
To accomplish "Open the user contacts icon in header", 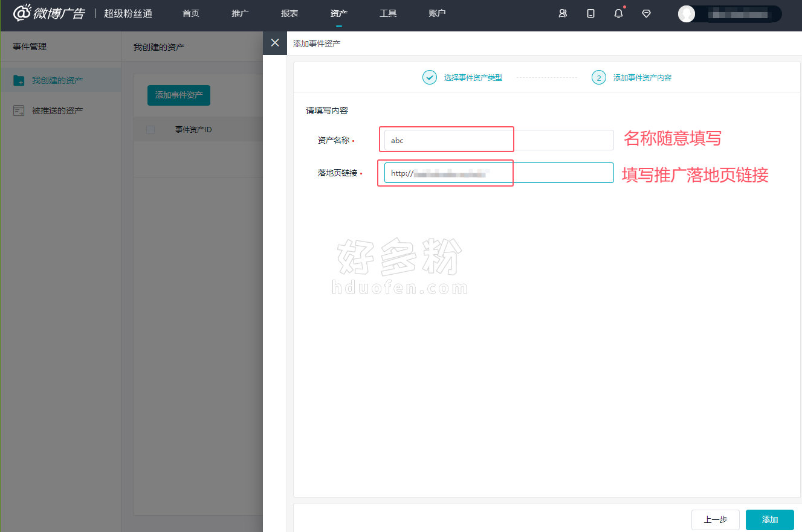I will click(x=563, y=13).
